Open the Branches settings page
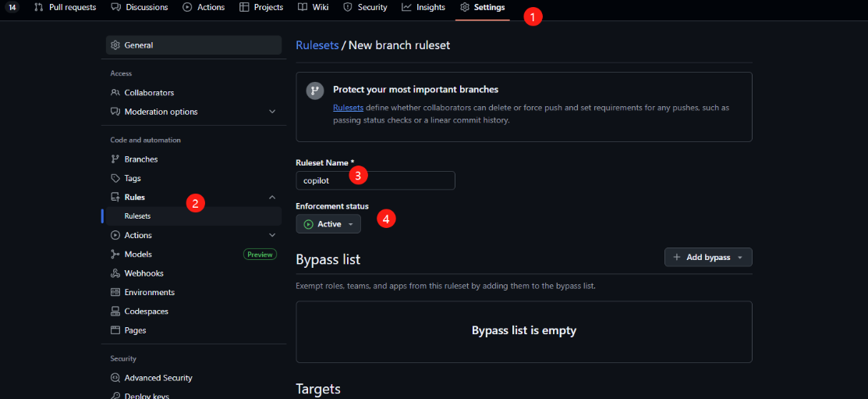The image size is (868, 399). (x=193, y=159)
